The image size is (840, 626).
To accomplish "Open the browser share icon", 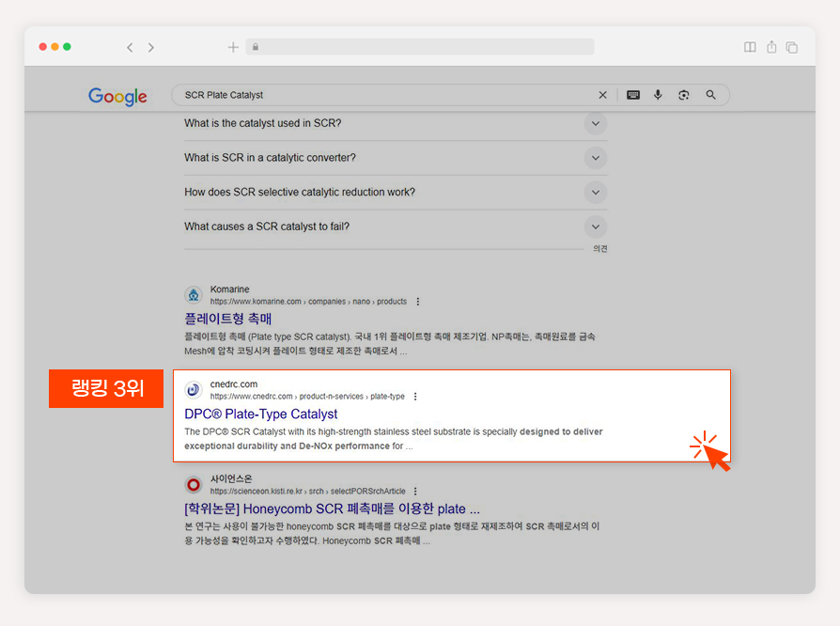I will coord(771,47).
